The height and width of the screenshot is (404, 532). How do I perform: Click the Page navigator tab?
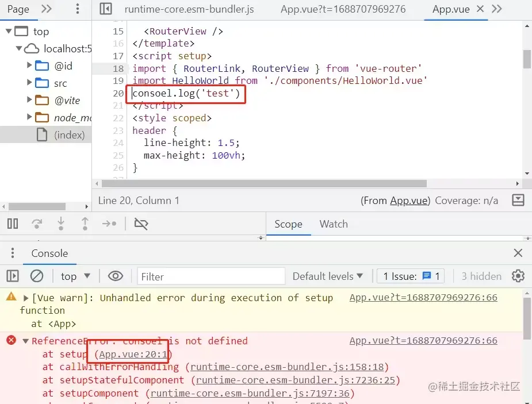(x=18, y=9)
